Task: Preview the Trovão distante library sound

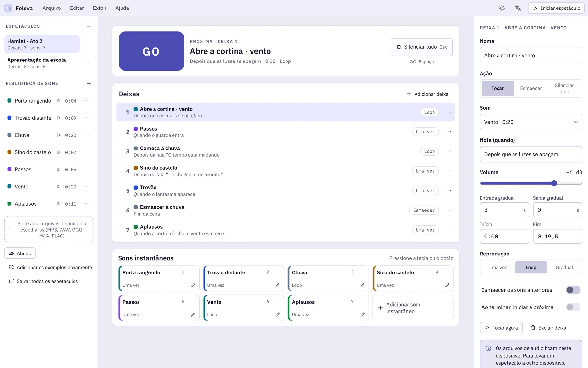Action: (x=59, y=118)
